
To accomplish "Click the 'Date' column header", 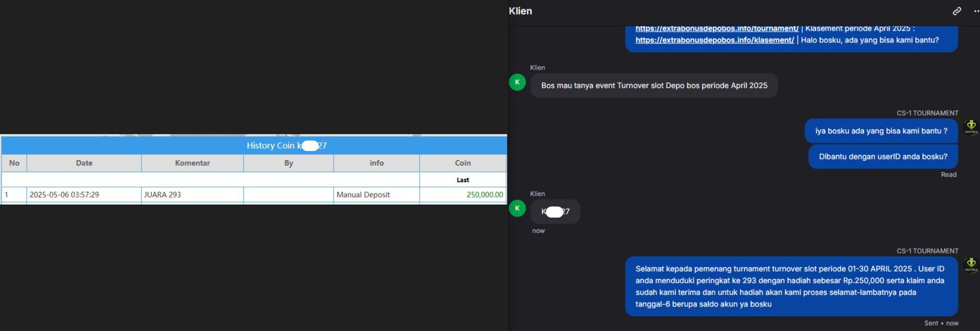I will [x=84, y=163].
